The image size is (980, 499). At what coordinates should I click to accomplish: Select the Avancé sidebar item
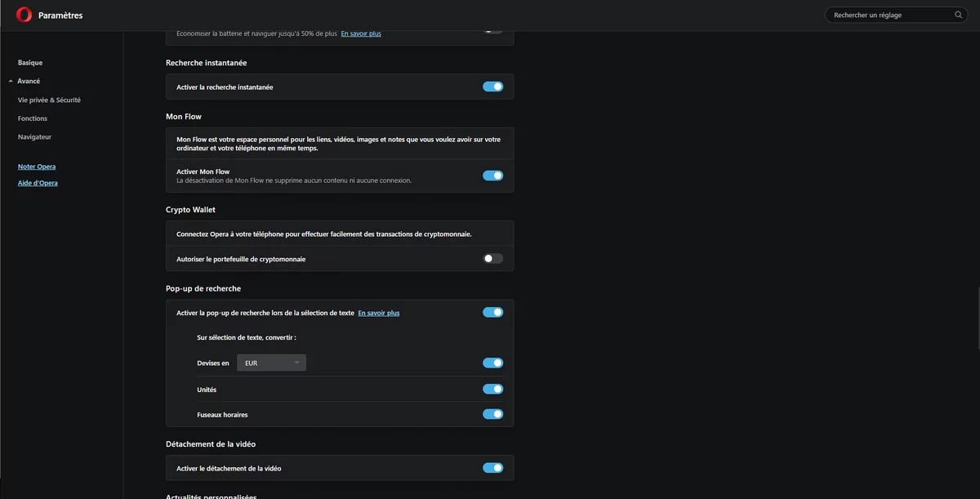tap(29, 82)
